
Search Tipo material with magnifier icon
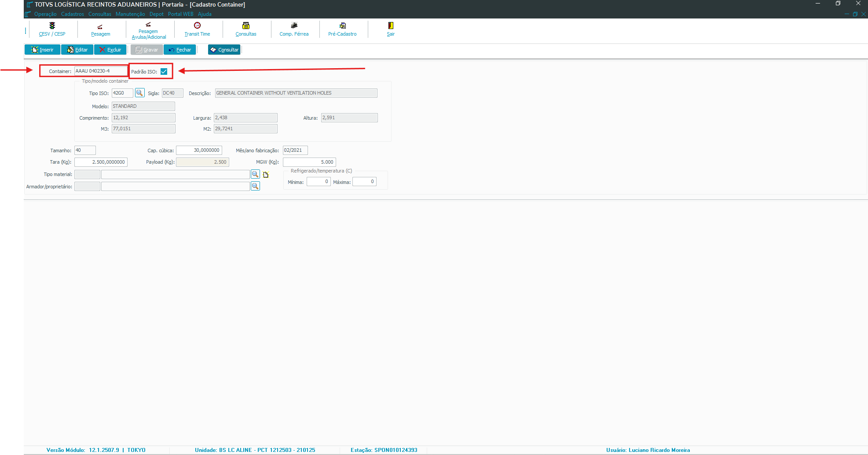pos(255,174)
